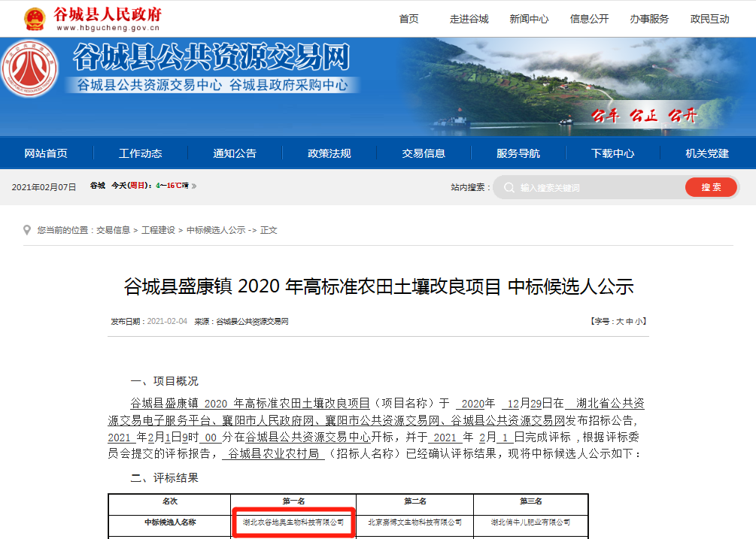Open 走进谷城 in the top navigation
Image resolution: width=756 pixels, height=539 pixels.
(x=469, y=19)
